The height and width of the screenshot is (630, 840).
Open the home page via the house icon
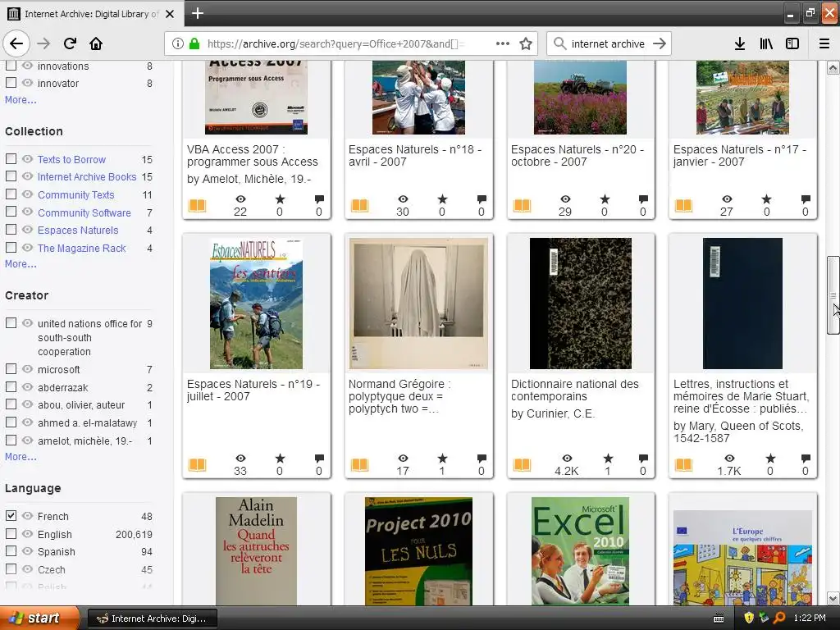point(96,43)
